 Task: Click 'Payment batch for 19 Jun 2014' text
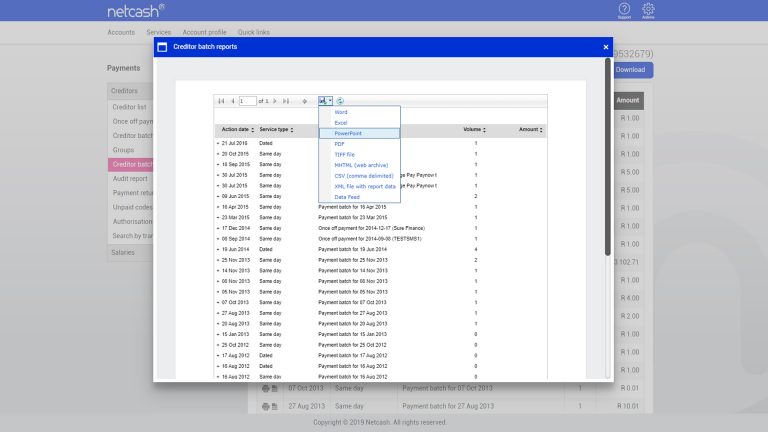[x=352, y=249]
